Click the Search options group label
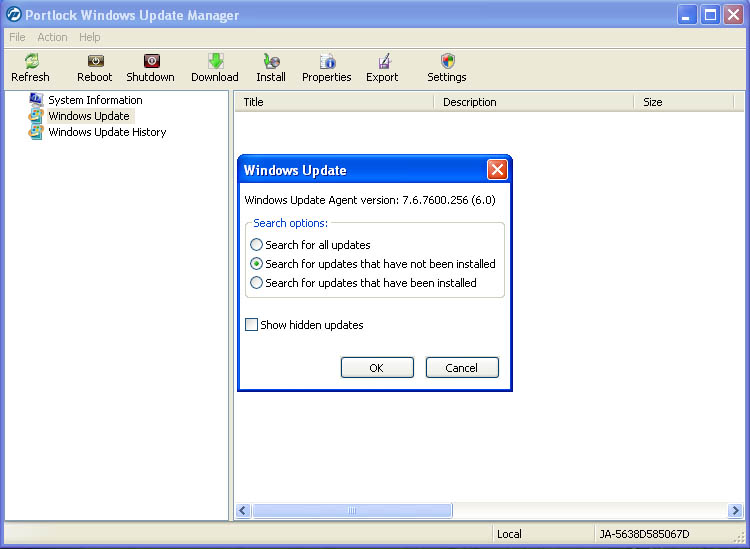This screenshot has width=750, height=549. coord(290,223)
